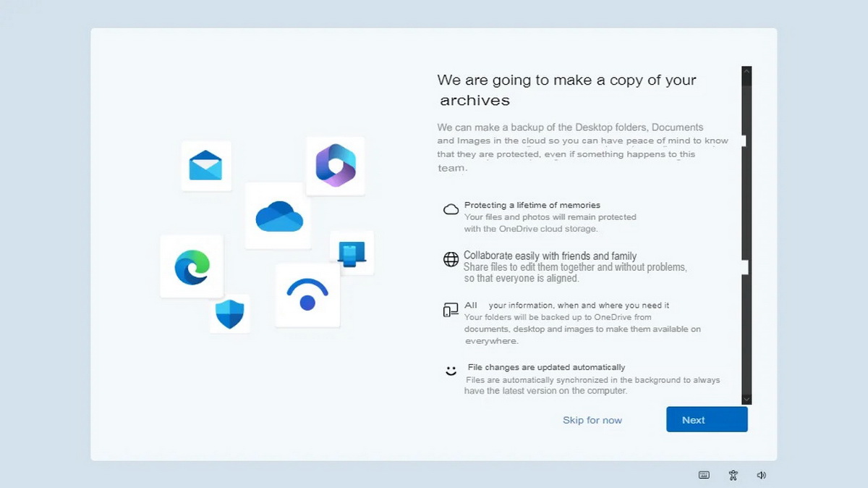868x488 pixels.
Task: Choose Skip for now
Action: (x=592, y=420)
